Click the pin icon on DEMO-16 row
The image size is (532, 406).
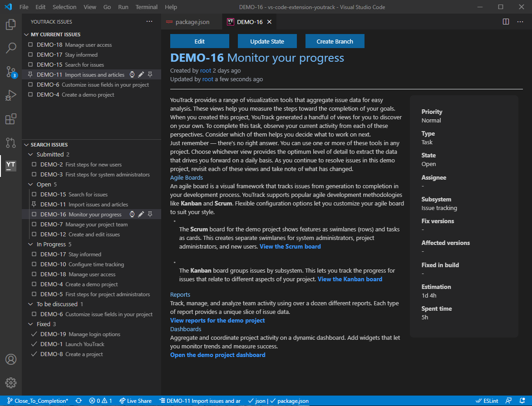point(150,215)
